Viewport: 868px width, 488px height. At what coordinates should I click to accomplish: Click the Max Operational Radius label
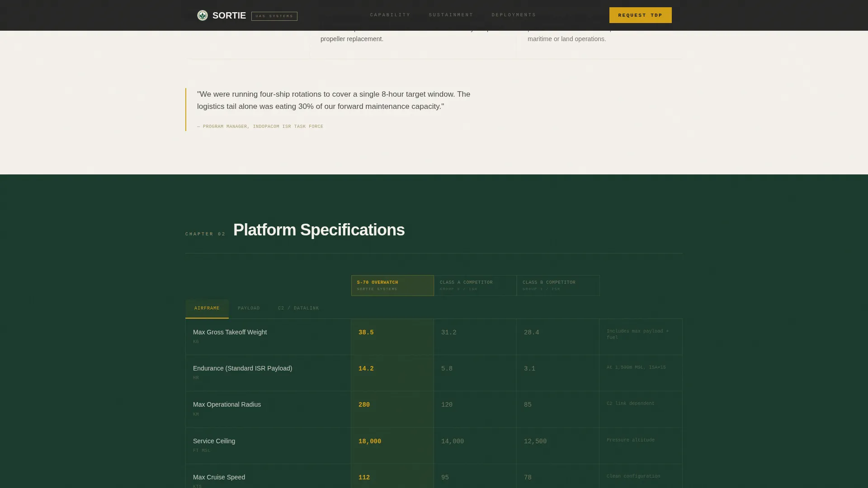click(227, 404)
